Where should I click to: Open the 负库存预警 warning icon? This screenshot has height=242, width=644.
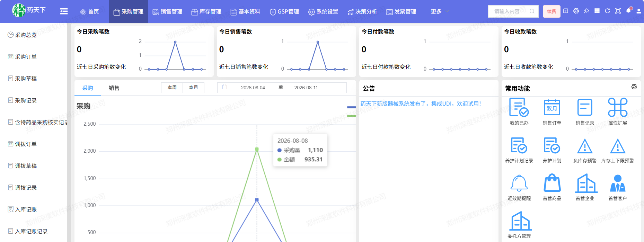585,146
